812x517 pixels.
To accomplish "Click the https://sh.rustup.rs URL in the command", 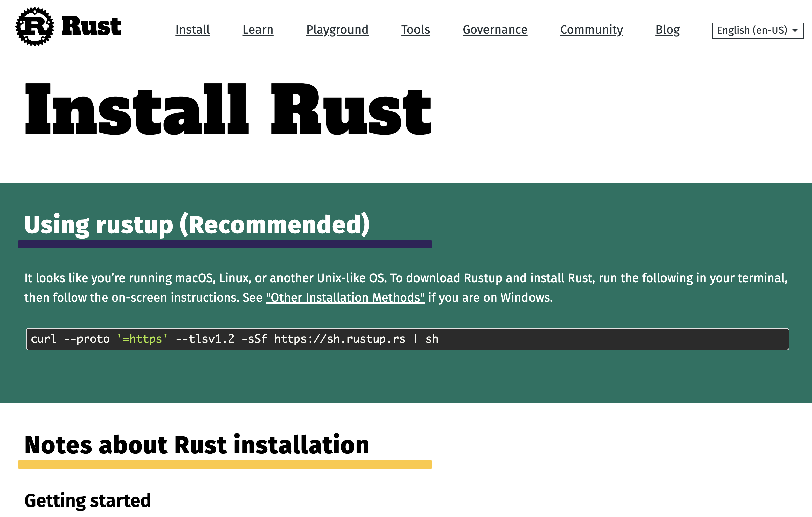I will pos(339,339).
